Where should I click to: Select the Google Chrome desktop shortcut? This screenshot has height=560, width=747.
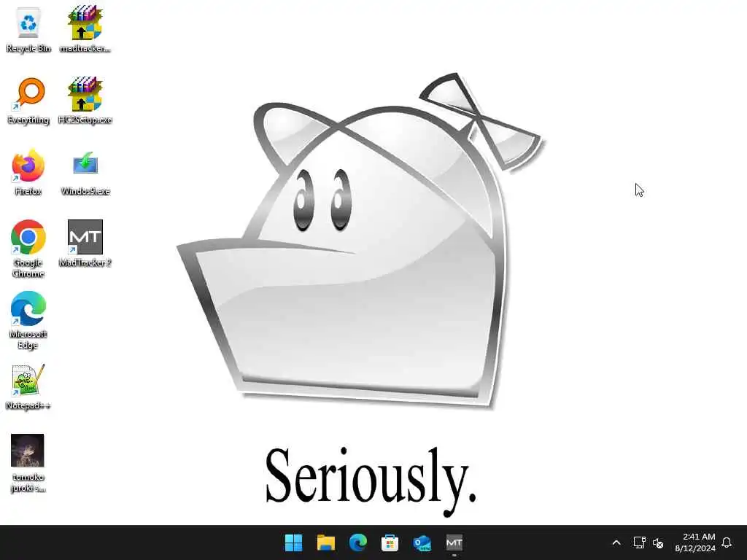28,249
